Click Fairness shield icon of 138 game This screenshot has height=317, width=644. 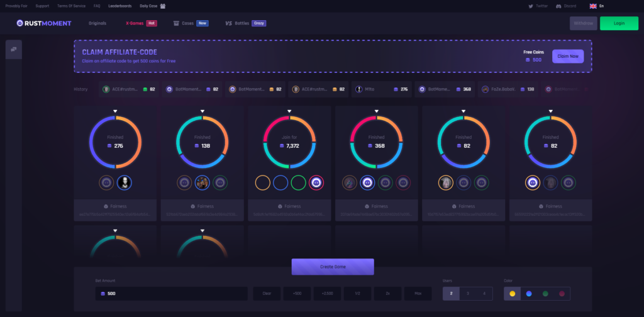(x=193, y=206)
